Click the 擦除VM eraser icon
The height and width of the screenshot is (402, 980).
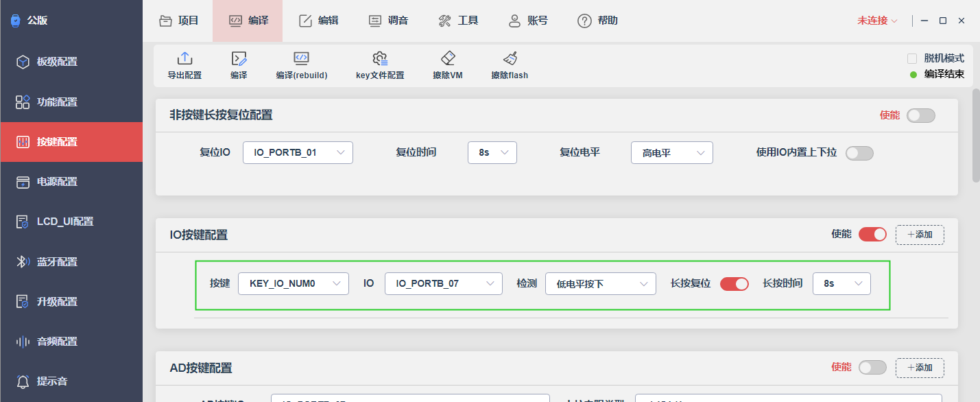pos(448,58)
